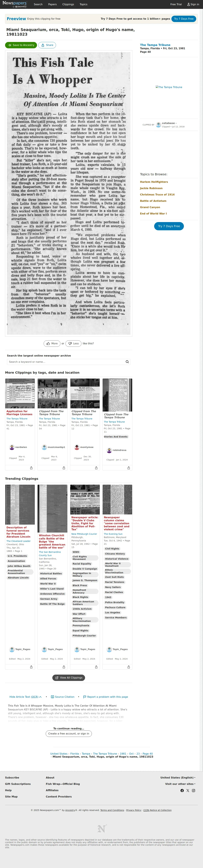Click the Less thumbs-down button
This screenshot has width=203, height=868.
(x=73, y=343)
